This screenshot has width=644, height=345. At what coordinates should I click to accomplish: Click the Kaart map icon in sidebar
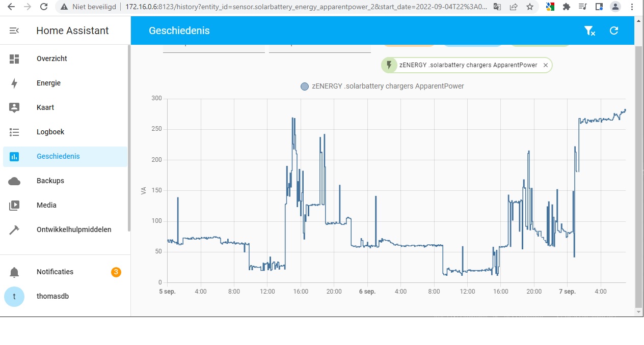click(14, 108)
